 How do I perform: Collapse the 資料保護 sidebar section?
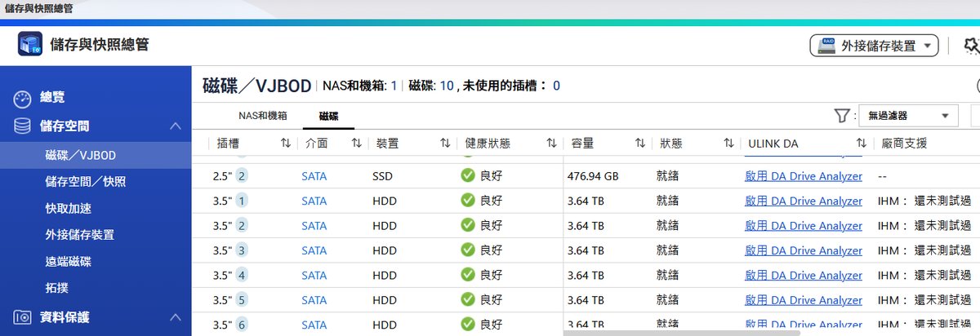coord(175,317)
